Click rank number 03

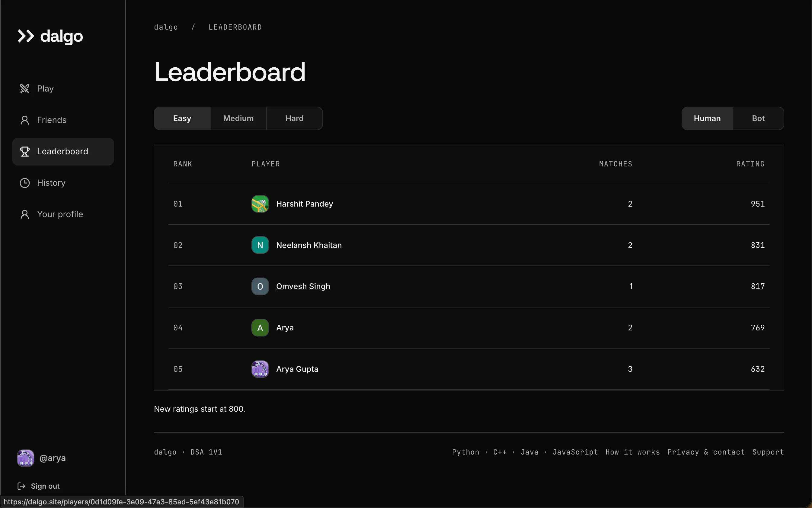pos(178,286)
